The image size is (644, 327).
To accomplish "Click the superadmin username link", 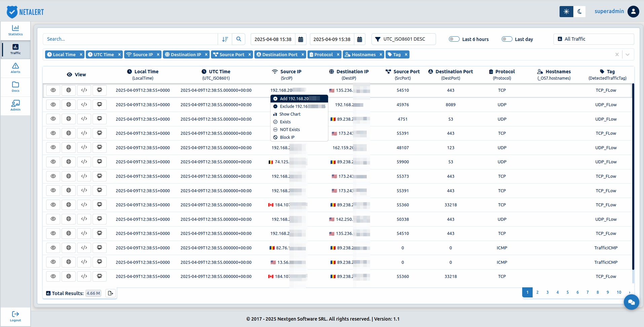I will (609, 11).
